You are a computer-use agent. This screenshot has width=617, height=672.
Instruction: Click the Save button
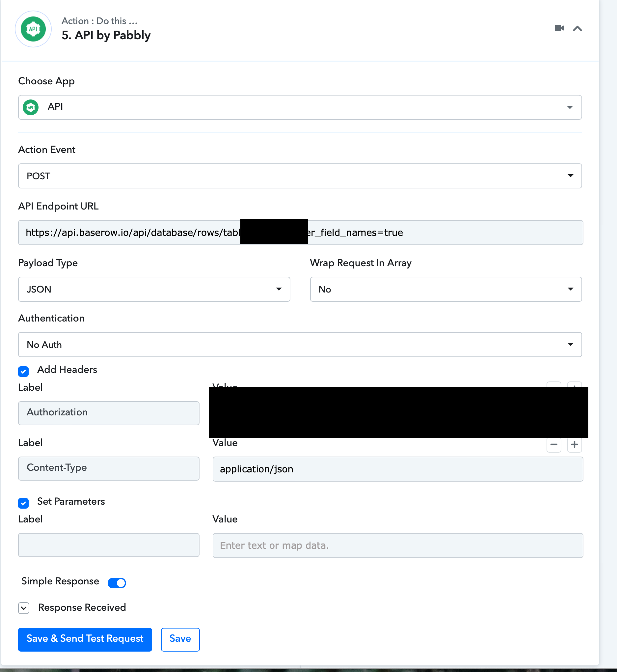[180, 639]
